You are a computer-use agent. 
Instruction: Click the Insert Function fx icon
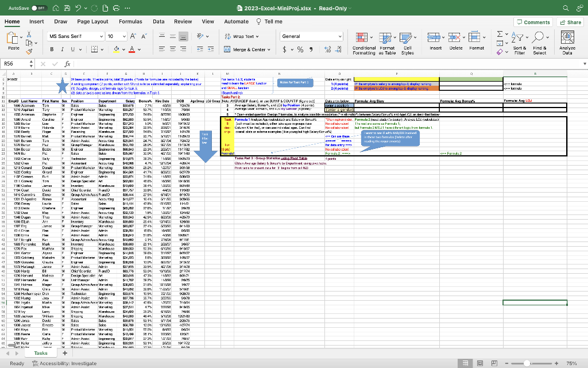pyautogui.click(x=67, y=64)
